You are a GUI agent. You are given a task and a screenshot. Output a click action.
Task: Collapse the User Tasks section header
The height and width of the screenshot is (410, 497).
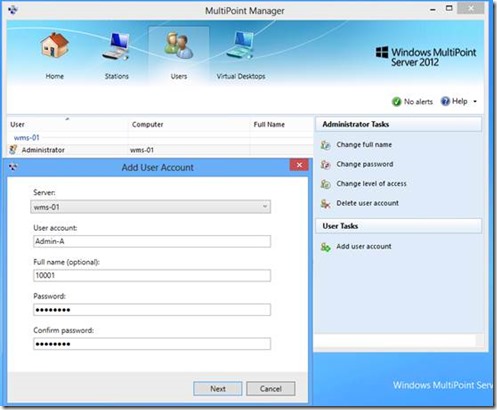[x=398, y=226]
